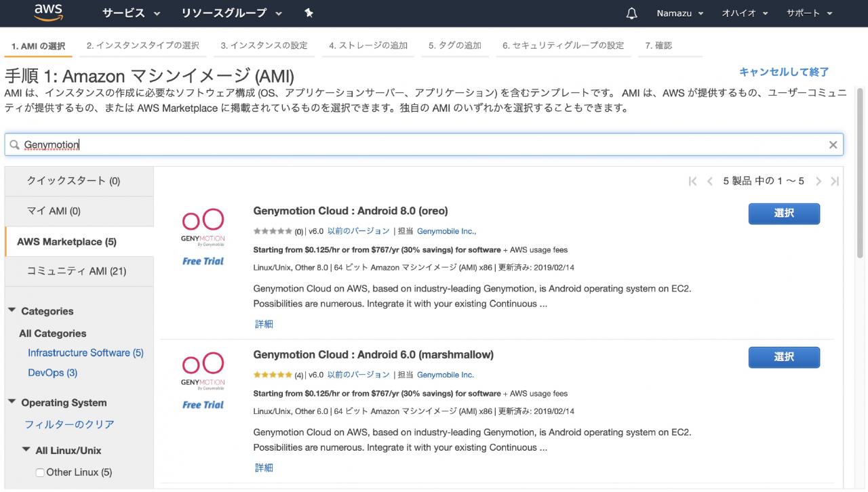Click Genymotion logo for Android 8.0 listing
The image size is (868, 492).
coord(203,228)
